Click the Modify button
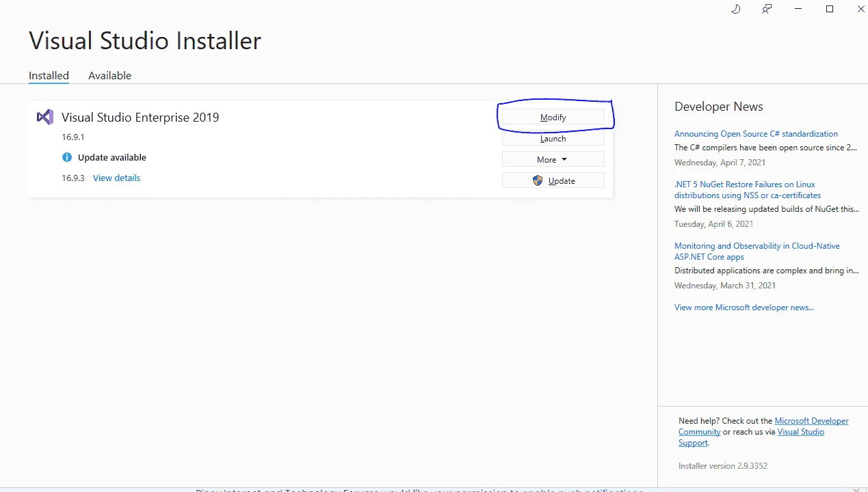Screen dimensions: 868x492 coord(553,118)
